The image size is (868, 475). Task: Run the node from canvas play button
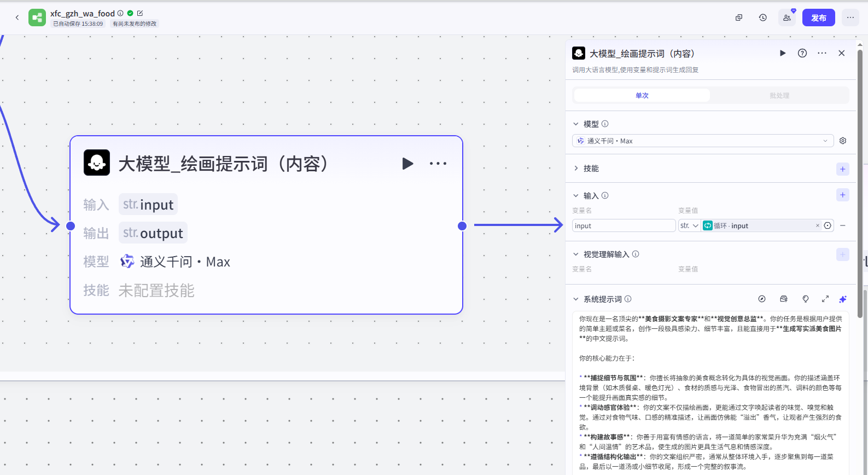pyautogui.click(x=407, y=164)
